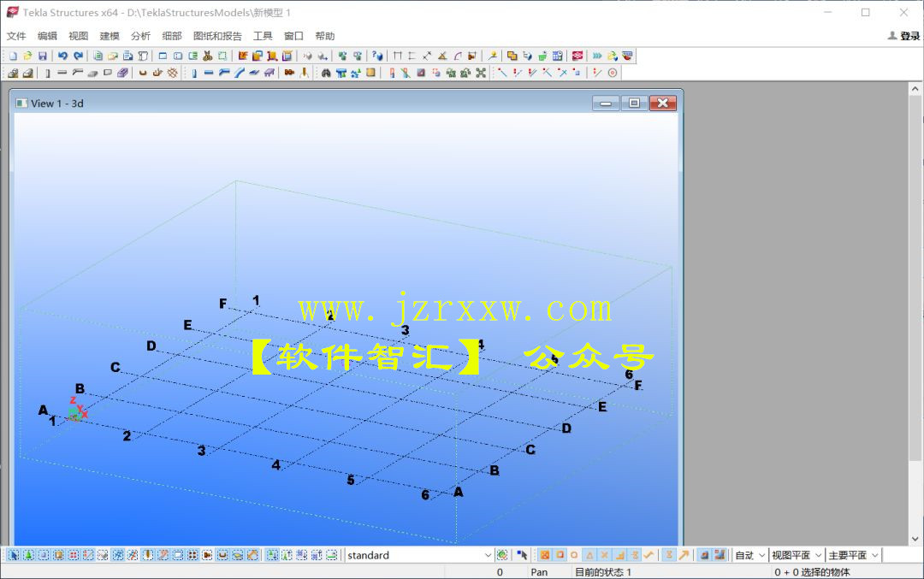Minimize the View 1 - 3d window
924x579 pixels.
tap(606, 103)
